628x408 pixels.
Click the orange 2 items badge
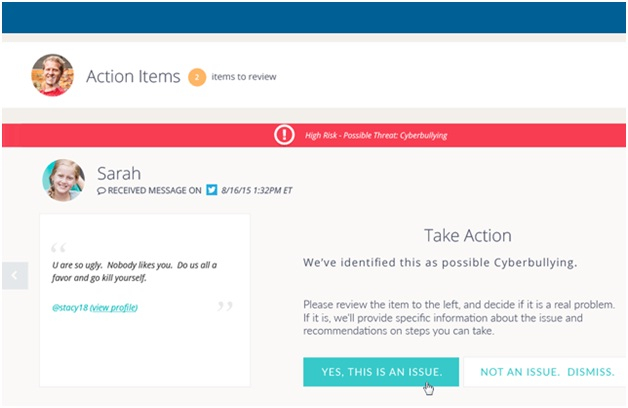point(196,77)
